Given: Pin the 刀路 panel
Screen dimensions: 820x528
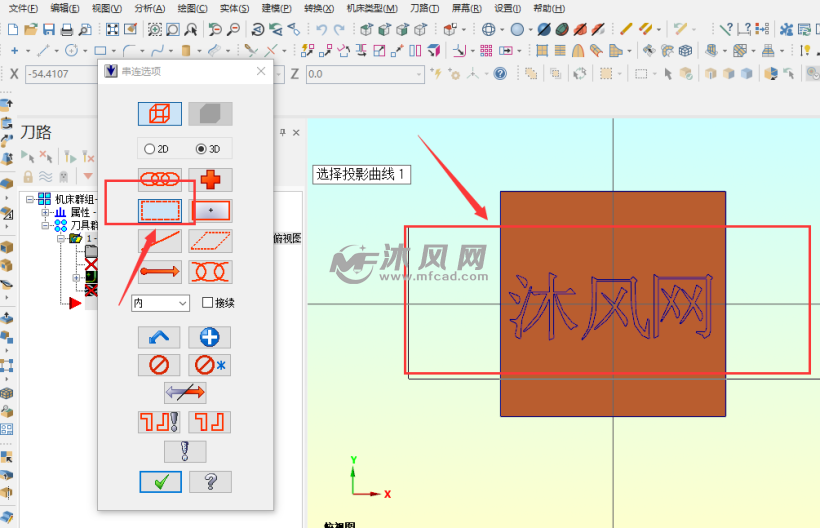Looking at the screenshot, I should pyautogui.click(x=282, y=133).
